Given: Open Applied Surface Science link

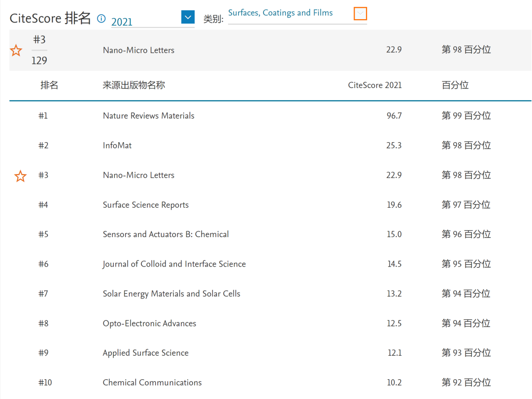Looking at the screenshot, I should (x=145, y=353).
